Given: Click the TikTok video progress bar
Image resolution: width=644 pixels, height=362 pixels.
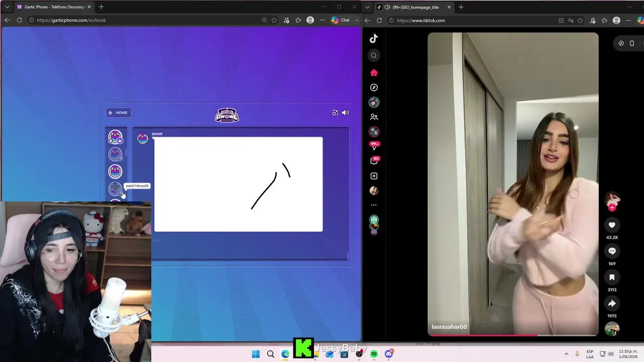Looking at the screenshot, I should coord(513,335).
